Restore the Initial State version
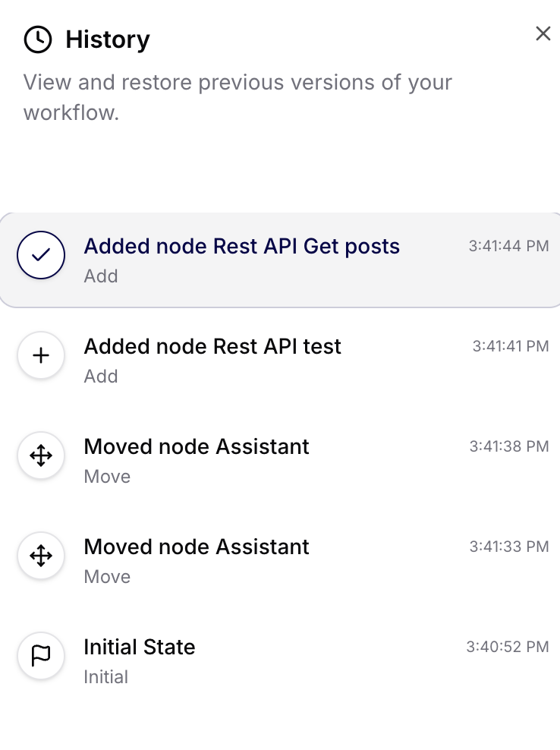560x750 pixels. pos(140,647)
